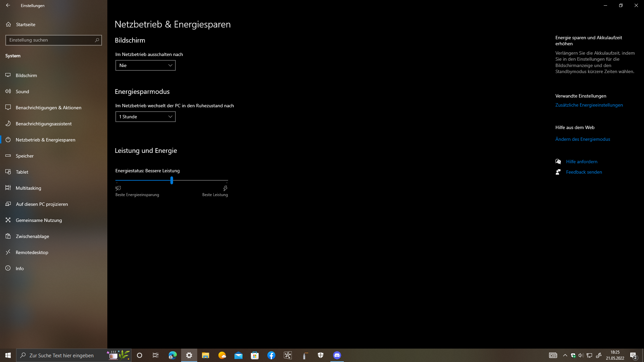Select Benachrichtigungen & Aktionen in the sidebar

click(48, 108)
